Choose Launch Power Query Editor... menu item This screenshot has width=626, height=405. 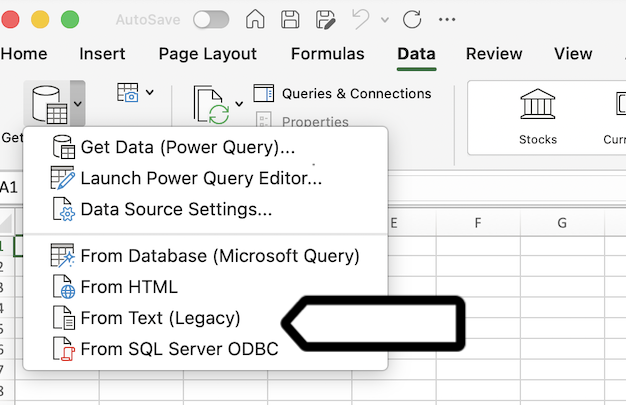(x=206, y=178)
